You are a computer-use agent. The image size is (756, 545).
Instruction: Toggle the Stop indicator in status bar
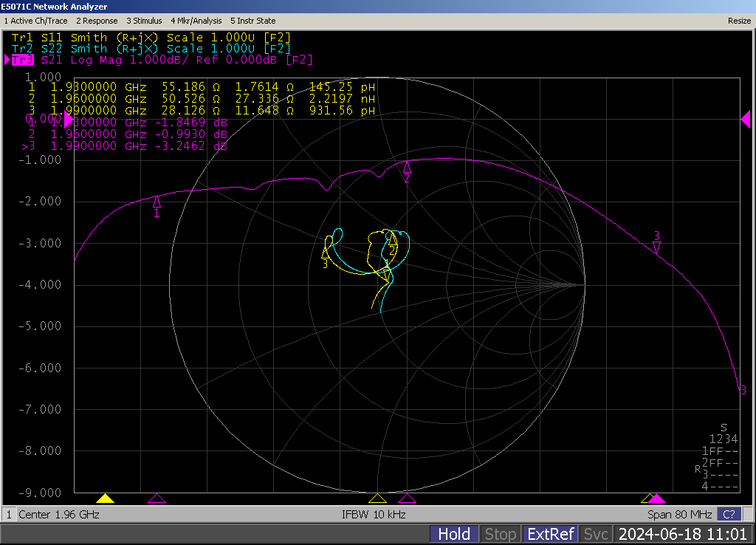point(501,534)
